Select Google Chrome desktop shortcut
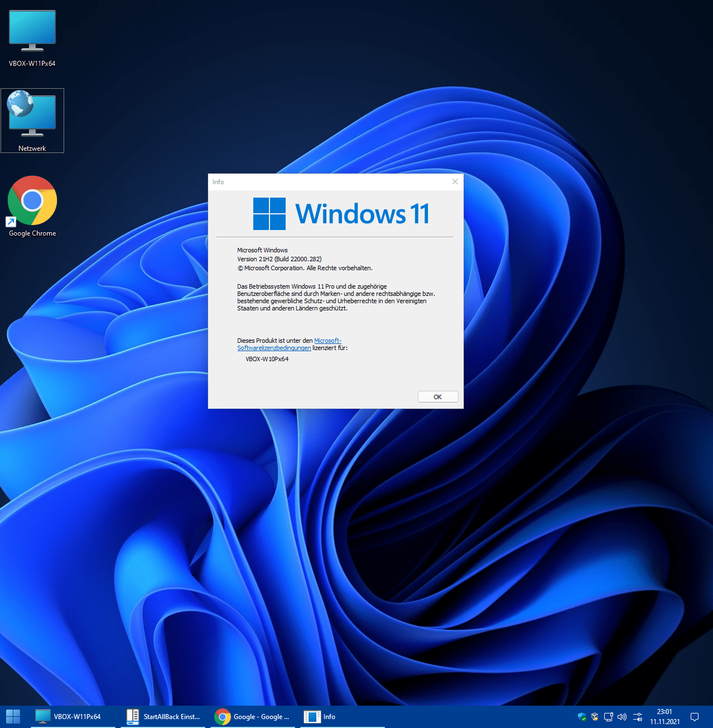The width and height of the screenshot is (713, 728). tap(32, 207)
